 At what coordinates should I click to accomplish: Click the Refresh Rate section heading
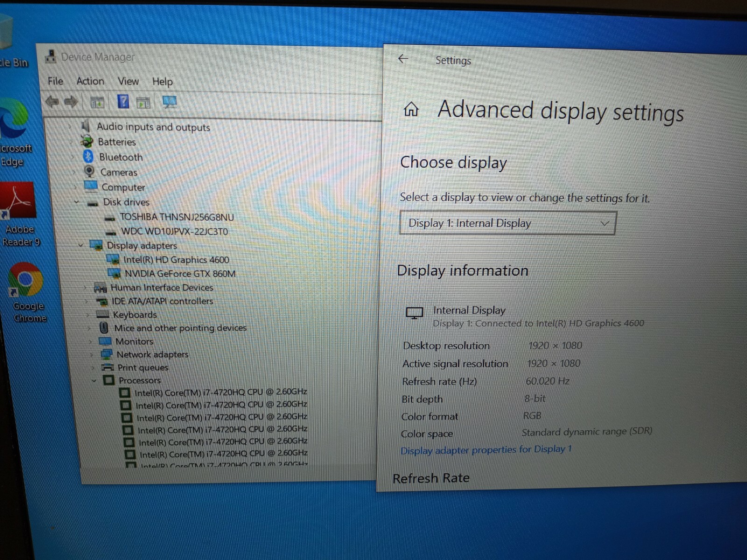431,478
